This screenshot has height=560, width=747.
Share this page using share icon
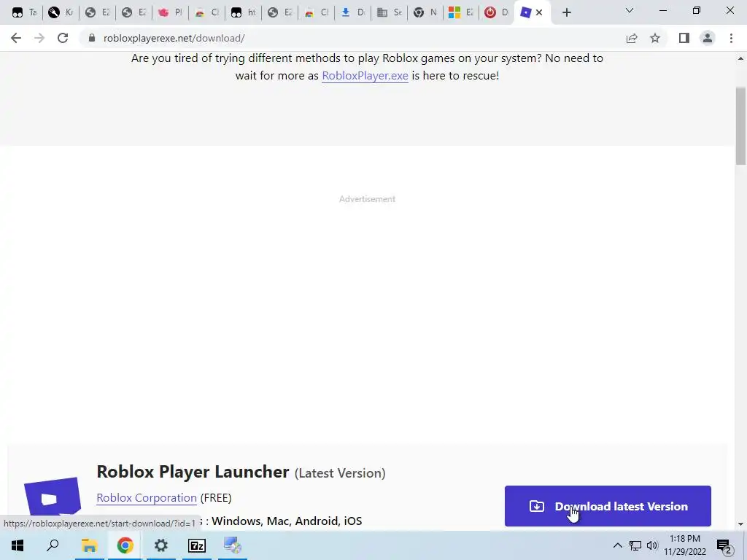pos(632,38)
